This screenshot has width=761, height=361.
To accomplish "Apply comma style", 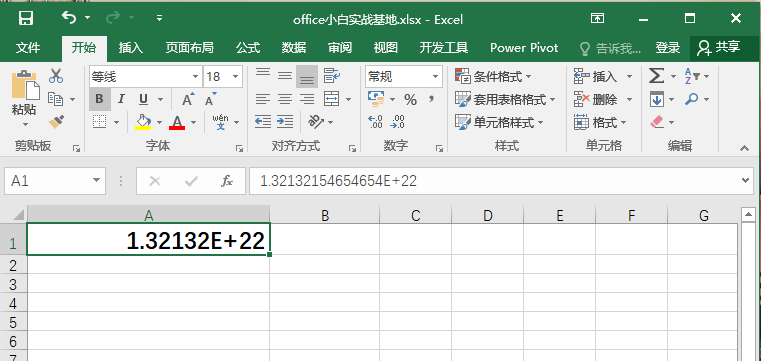I will coord(430,99).
